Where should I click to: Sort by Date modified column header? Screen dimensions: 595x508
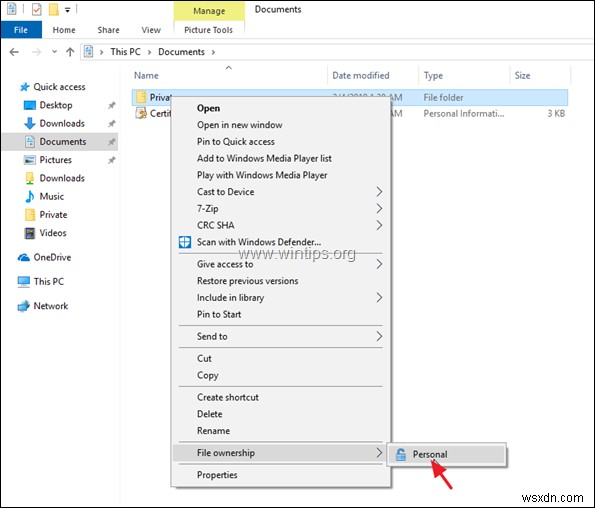[373, 75]
